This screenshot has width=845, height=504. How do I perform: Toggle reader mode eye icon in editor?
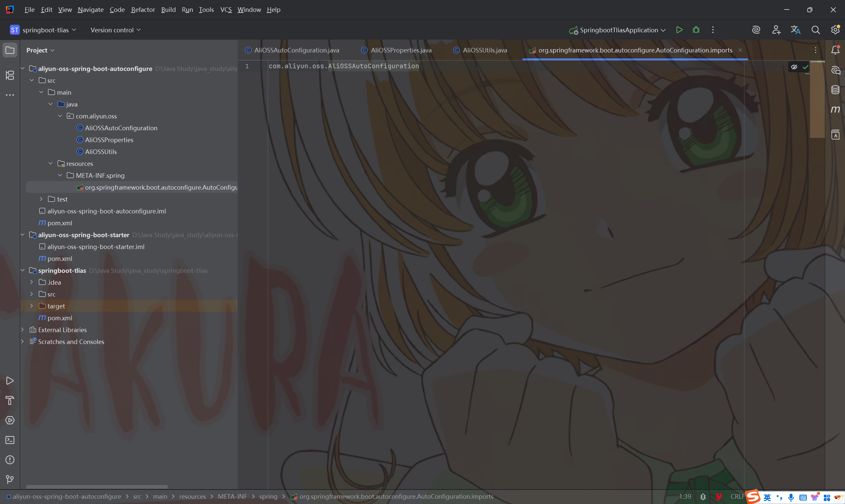pos(794,67)
